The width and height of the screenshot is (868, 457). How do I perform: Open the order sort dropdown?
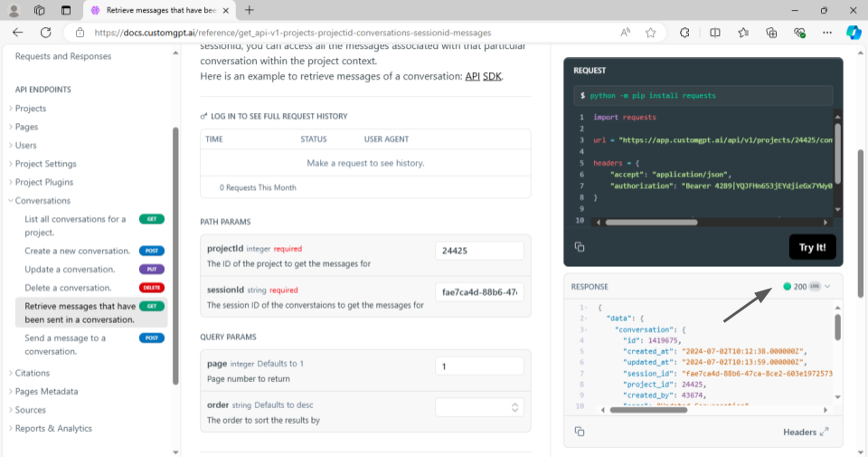click(x=479, y=408)
